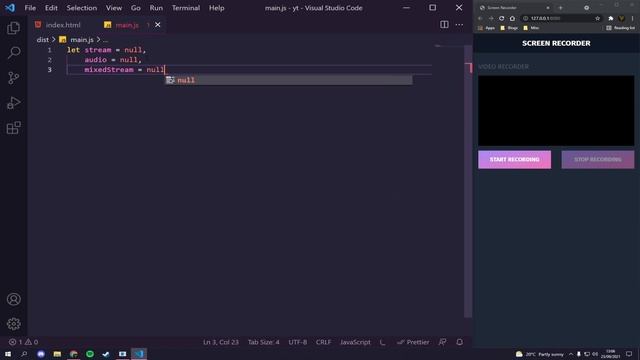Open the Go menu

pyautogui.click(x=136, y=8)
